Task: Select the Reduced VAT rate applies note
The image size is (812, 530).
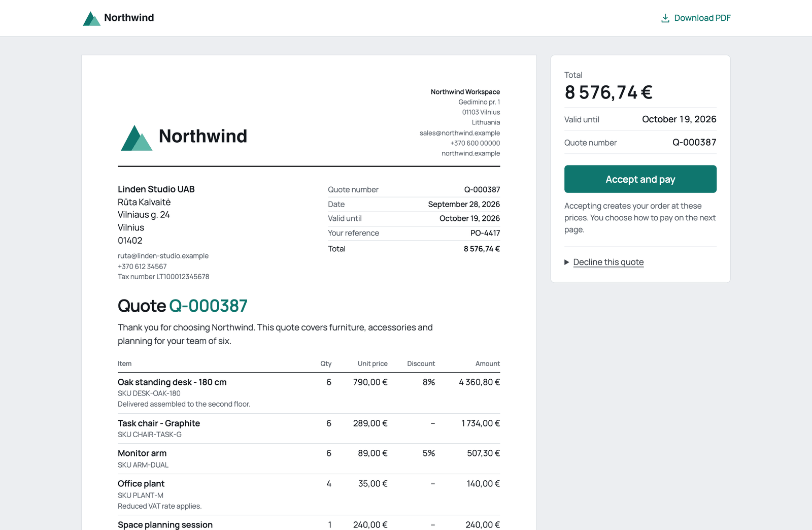Action: coord(160,506)
